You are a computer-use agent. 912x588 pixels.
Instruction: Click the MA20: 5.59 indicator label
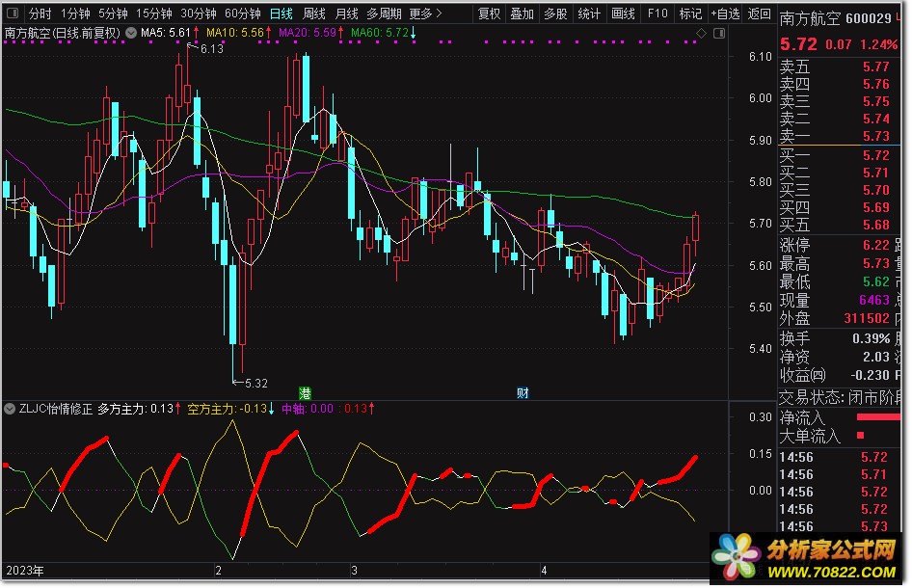(311, 33)
